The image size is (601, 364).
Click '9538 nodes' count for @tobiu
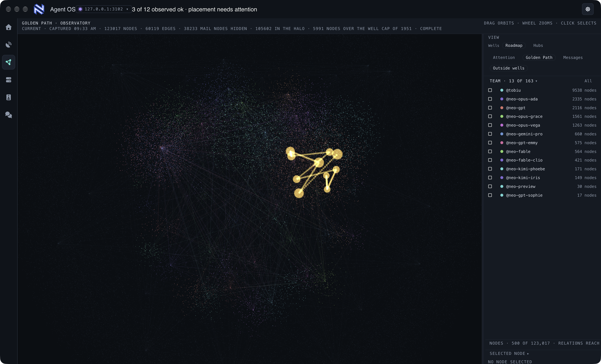click(584, 90)
